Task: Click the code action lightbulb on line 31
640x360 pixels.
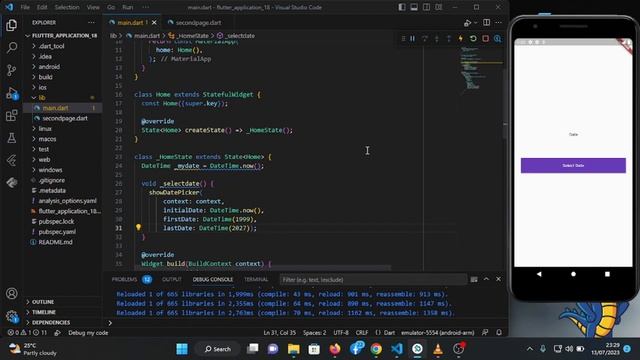Action: [138, 227]
